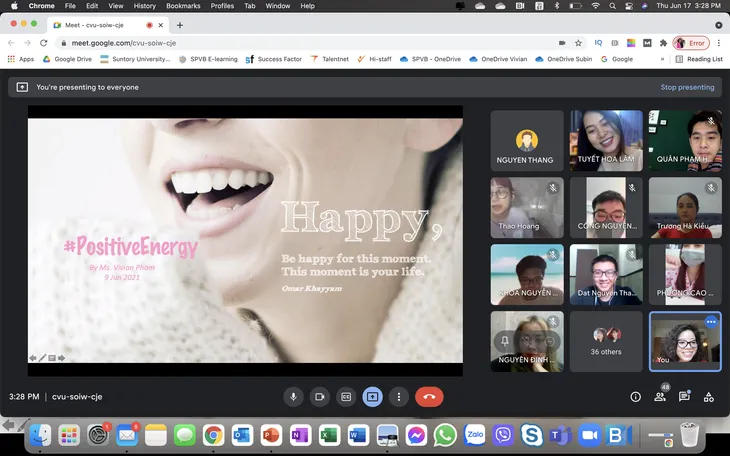Open Apple menu

tap(14, 6)
